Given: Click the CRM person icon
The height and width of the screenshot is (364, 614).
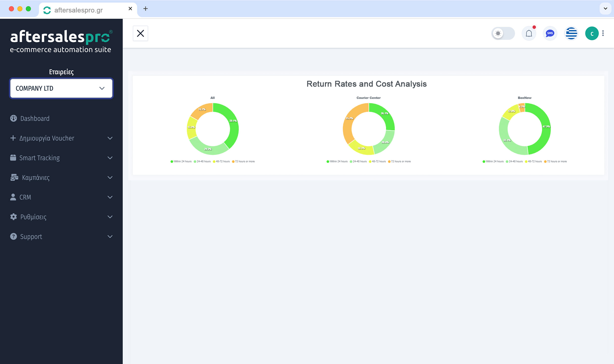Looking at the screenshot, I should click(x=13, y=197).
